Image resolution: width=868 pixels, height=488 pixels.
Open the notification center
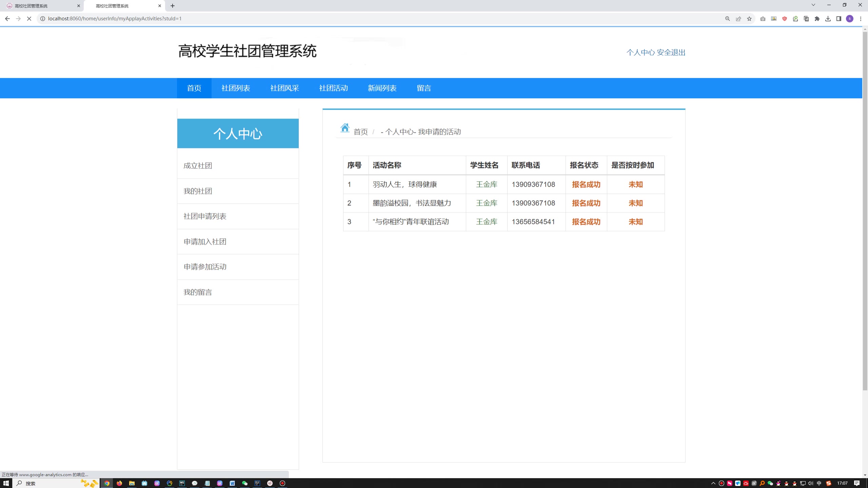pos(857,483)
